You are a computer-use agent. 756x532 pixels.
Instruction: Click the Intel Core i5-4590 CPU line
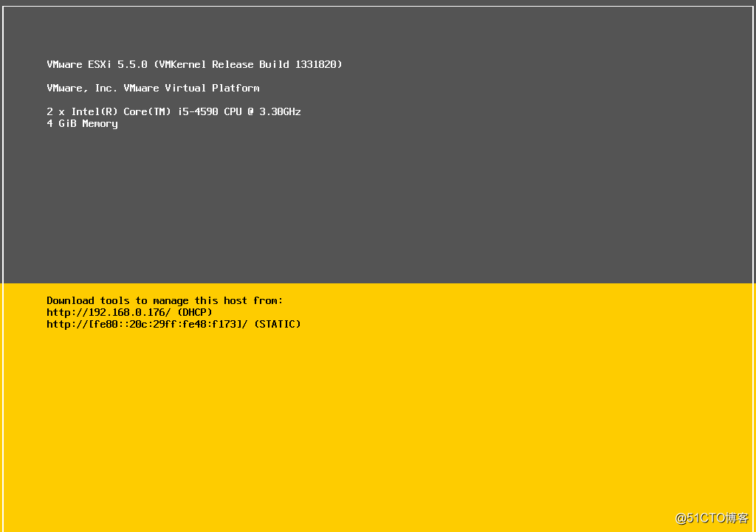tap(173, 112)
